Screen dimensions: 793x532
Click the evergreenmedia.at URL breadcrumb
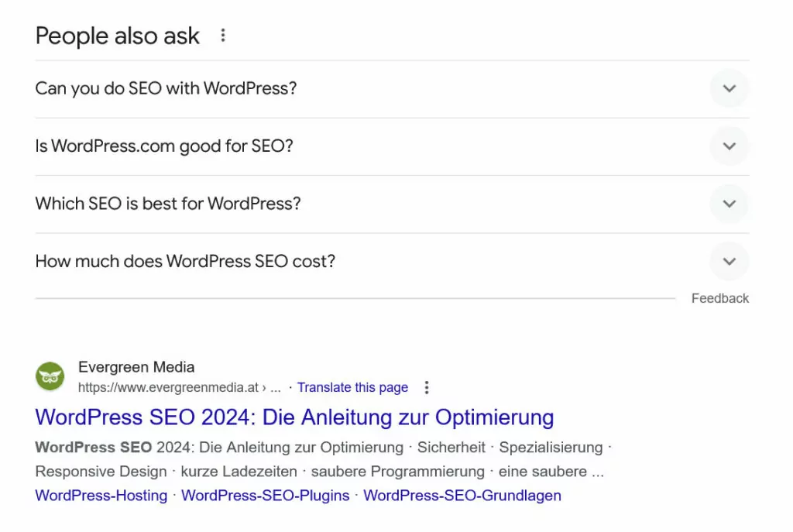[179, 387]
